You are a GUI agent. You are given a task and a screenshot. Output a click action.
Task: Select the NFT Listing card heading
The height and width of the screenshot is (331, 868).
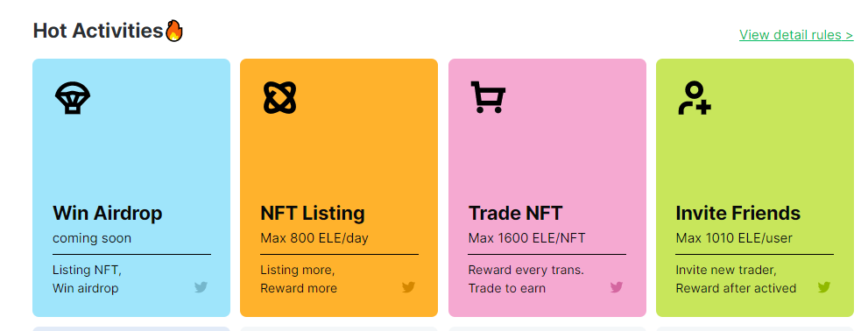tap(313, 213)
